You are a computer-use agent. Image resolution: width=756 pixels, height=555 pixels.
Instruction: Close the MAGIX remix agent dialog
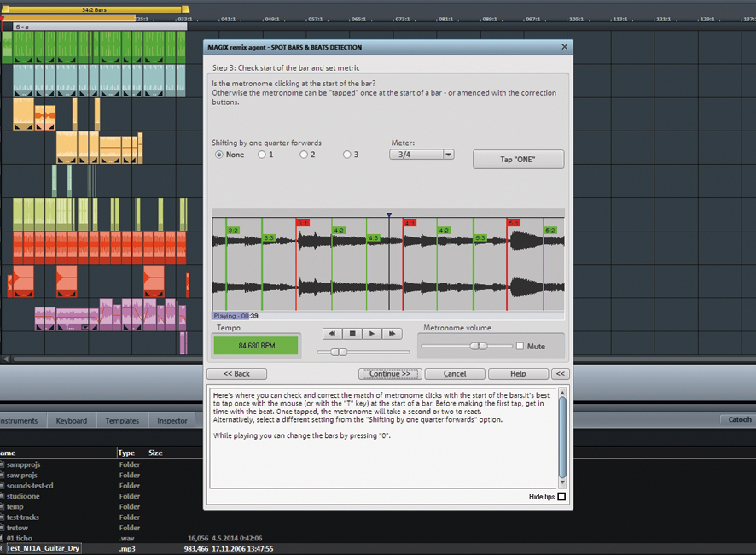(x=564, y=47)
